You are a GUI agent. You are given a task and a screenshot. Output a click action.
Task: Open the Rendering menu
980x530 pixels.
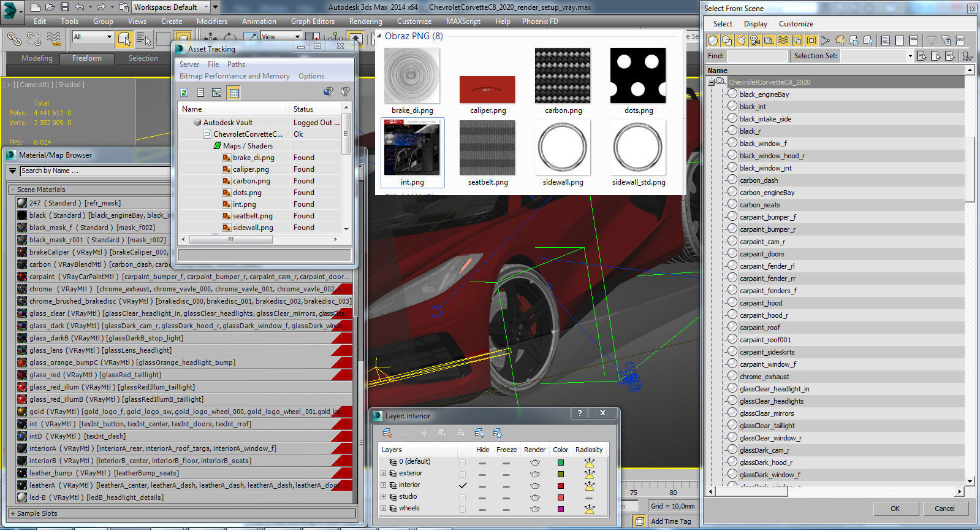(365, 21)
